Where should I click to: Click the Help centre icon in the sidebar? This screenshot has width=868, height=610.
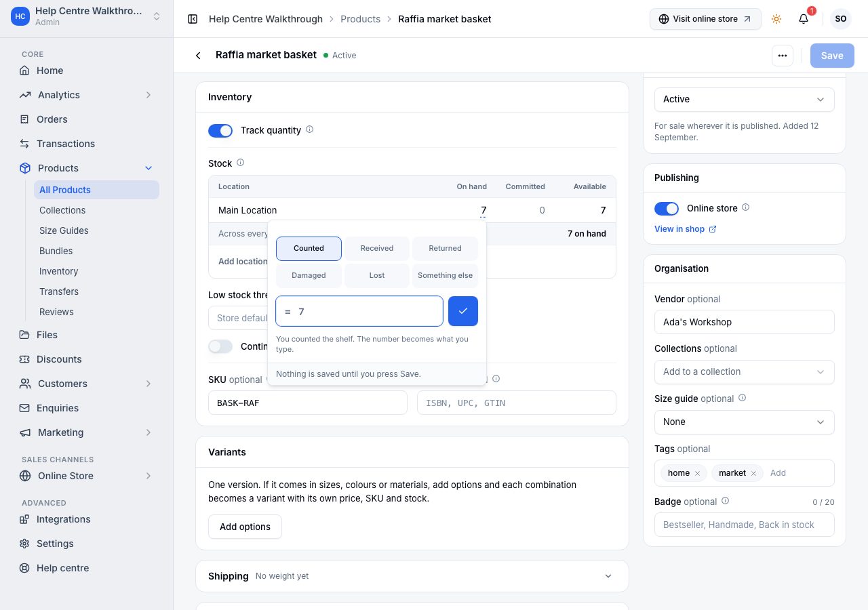pos(25,568)
